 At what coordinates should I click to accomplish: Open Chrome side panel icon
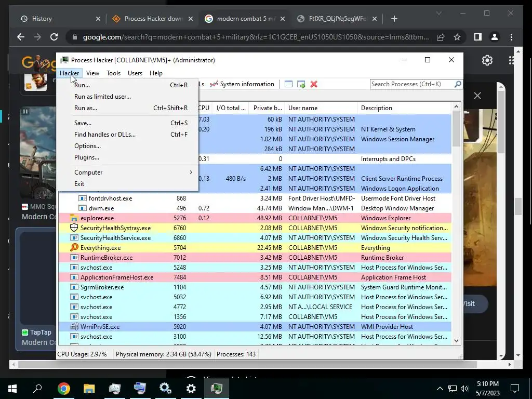[478, 37]
